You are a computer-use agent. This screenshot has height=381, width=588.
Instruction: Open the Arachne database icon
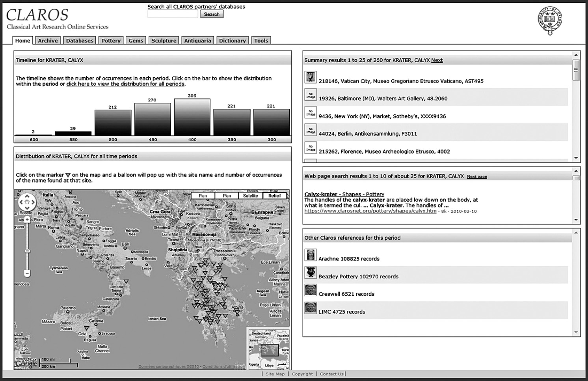point(311,255)
